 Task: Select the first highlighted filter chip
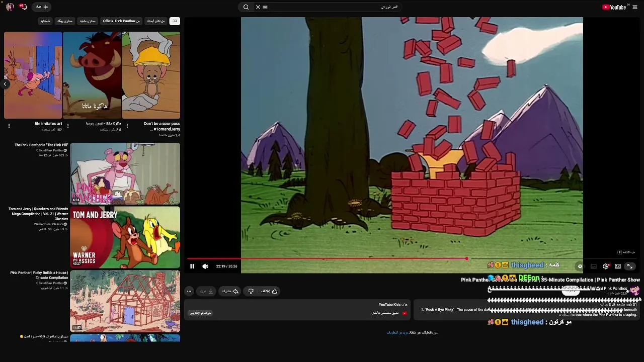[x=175, y=21]
